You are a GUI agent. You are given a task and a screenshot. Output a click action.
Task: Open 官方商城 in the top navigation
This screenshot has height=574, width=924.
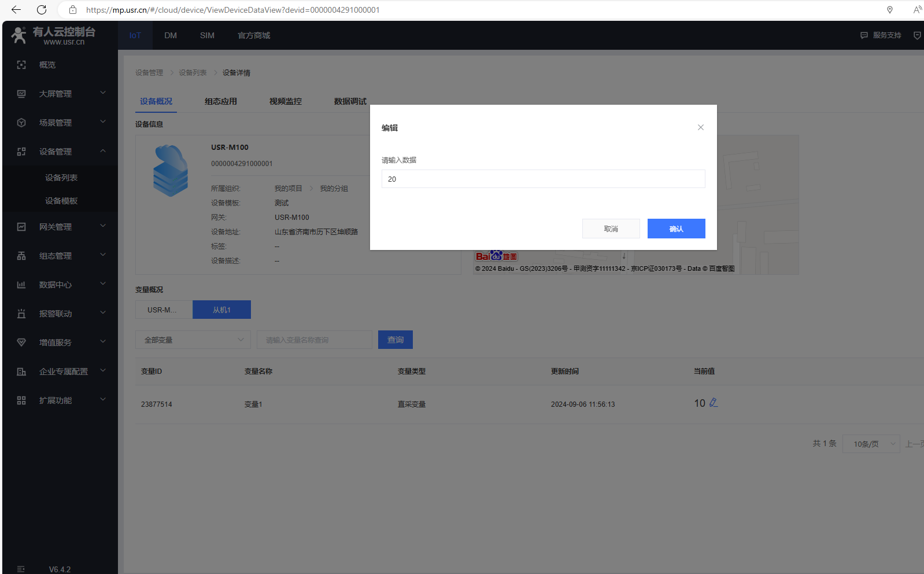(254, 35)
